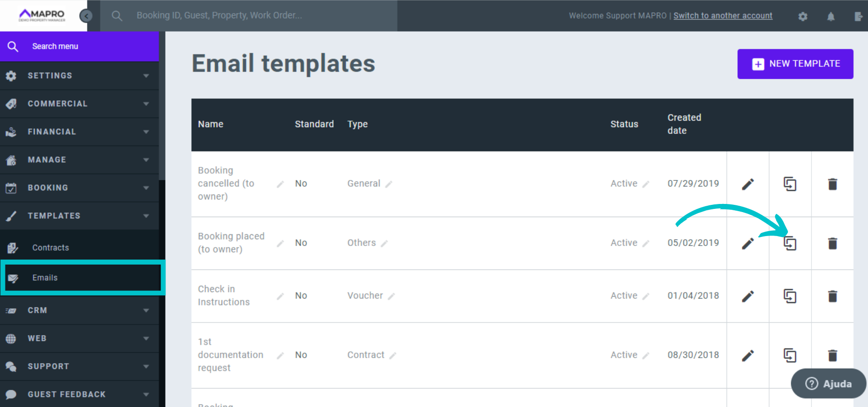868x407 pixels.
Task: Collapse the sidebar with the circular arrow button
Action: (86, 16)
